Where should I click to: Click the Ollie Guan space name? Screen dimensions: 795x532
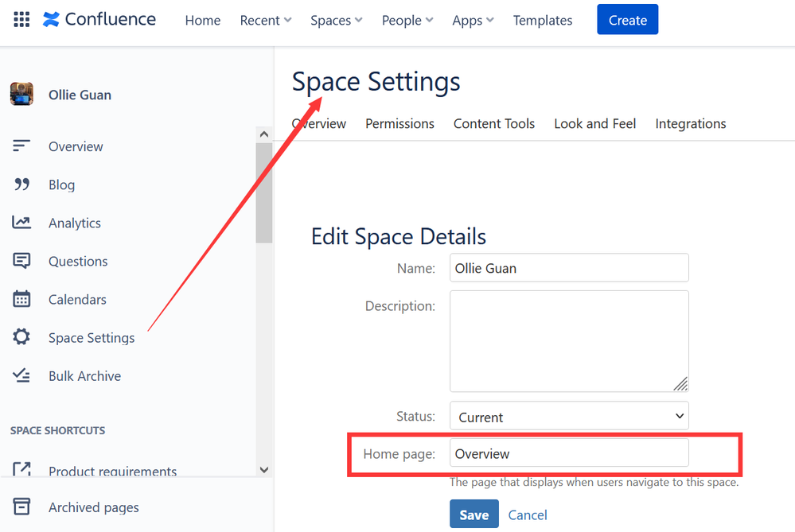[x=80, y=95]
